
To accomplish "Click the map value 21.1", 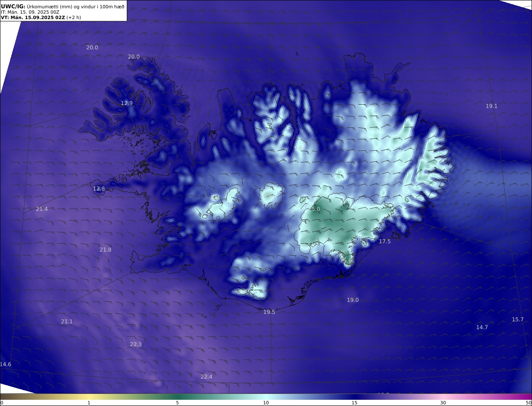I will tap(66, 321).
